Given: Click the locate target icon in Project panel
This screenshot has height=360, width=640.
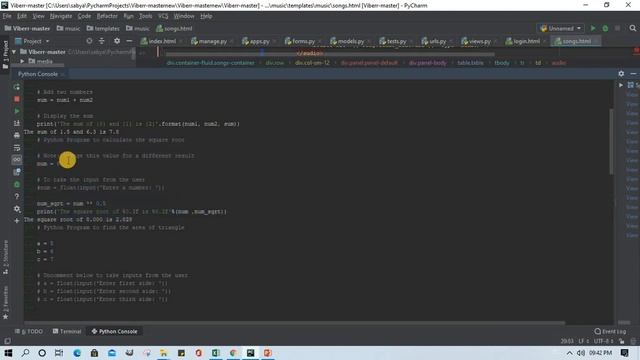Looking at the screenshot, I should [x=89, y=41].
